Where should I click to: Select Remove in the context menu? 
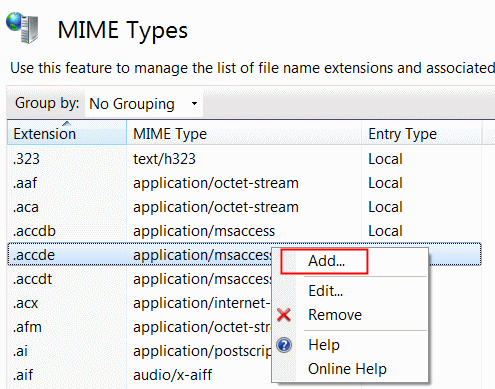(x=335, y=315)
